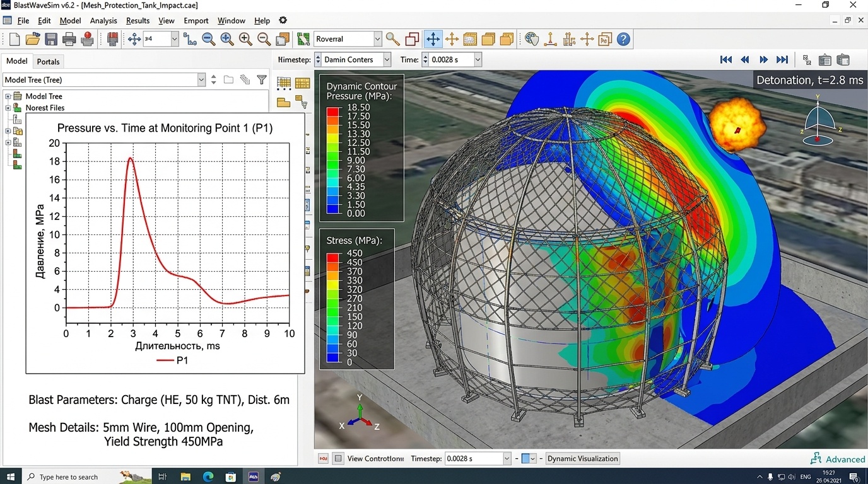Click the gear icon in the menu bar
The width and height of the screenshot is (868, 484).
283,21
